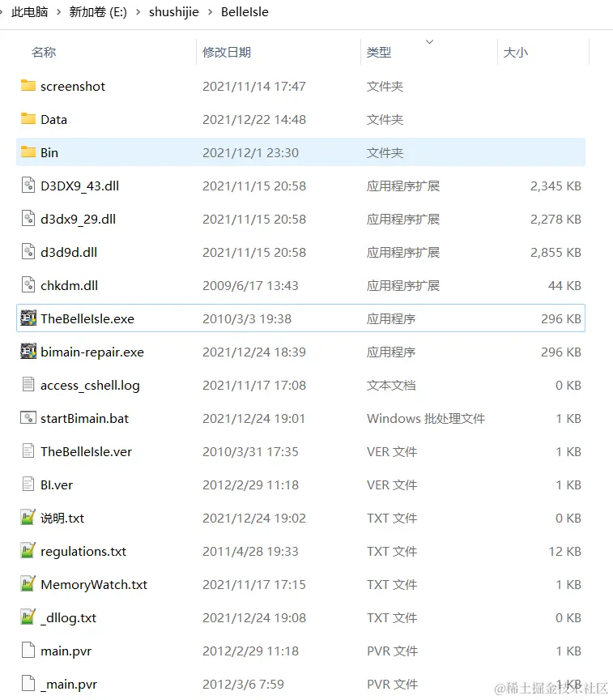The width and height of the screenshot is (613, 700).
Task: Expand breadcrumb chevron after 新加卷 (E:)
Action: click(138, 12)
